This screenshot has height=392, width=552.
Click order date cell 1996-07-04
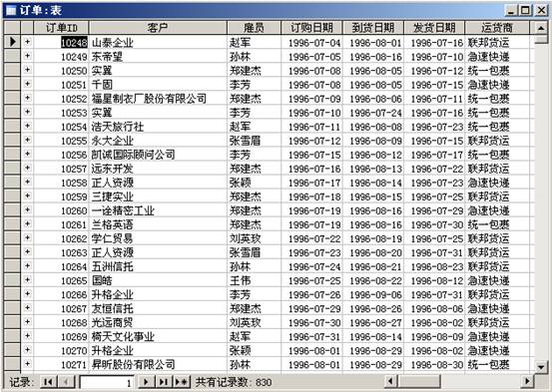pyautogui.click(x=311, y=42)
